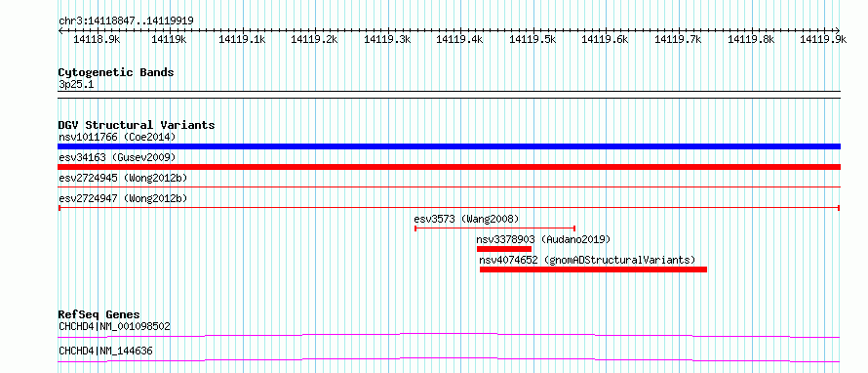Screen dimensions: 868x373
Task: Select the esv2724945 (Wong2012b) variant label
Action: pos(124,178)
